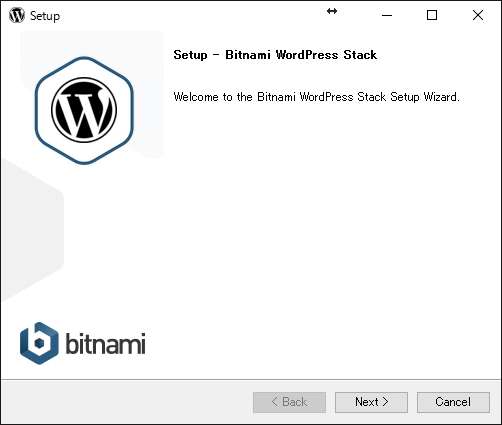The height and width of the screenshot is (425, 502).
Task: Close the Setup wizard window
Action: click(x=478, y=15)
